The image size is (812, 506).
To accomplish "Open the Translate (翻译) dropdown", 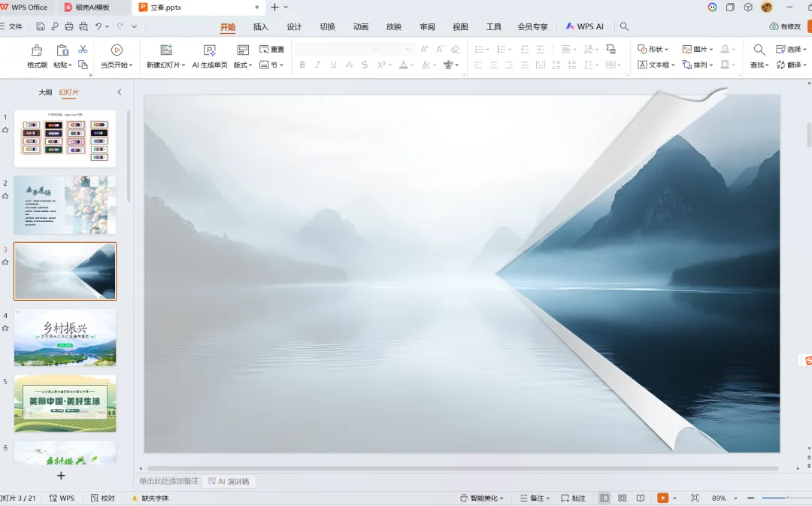I will (x=791, y=65).
